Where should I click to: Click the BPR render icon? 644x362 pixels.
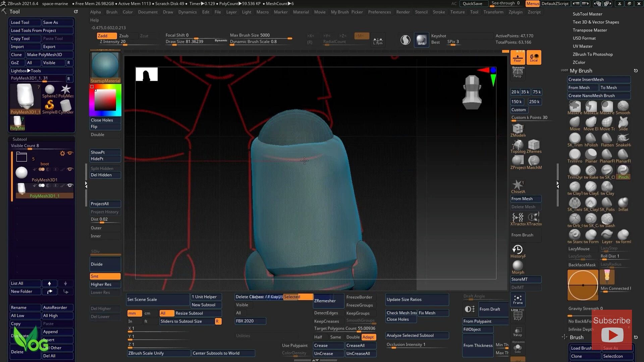point(421,40)
